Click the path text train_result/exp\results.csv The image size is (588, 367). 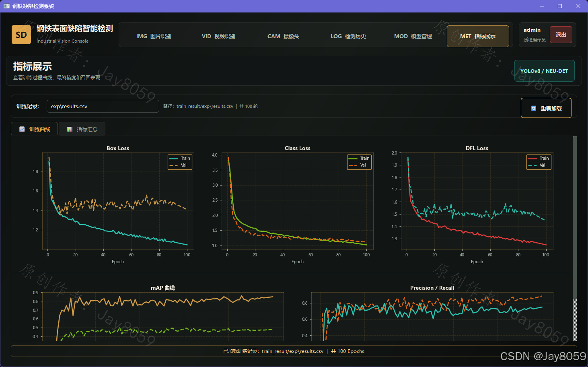[x=205, y=106]
